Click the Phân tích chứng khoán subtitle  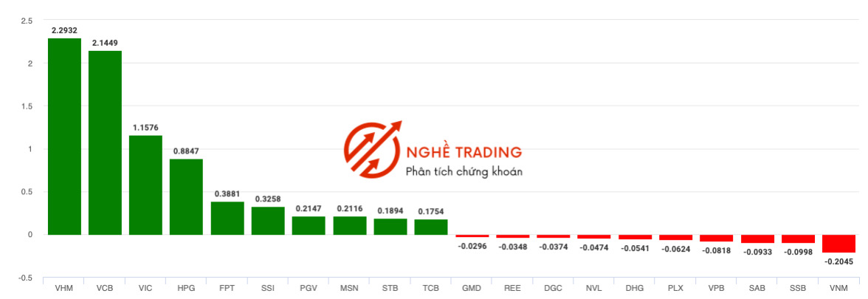coord(464,171)
